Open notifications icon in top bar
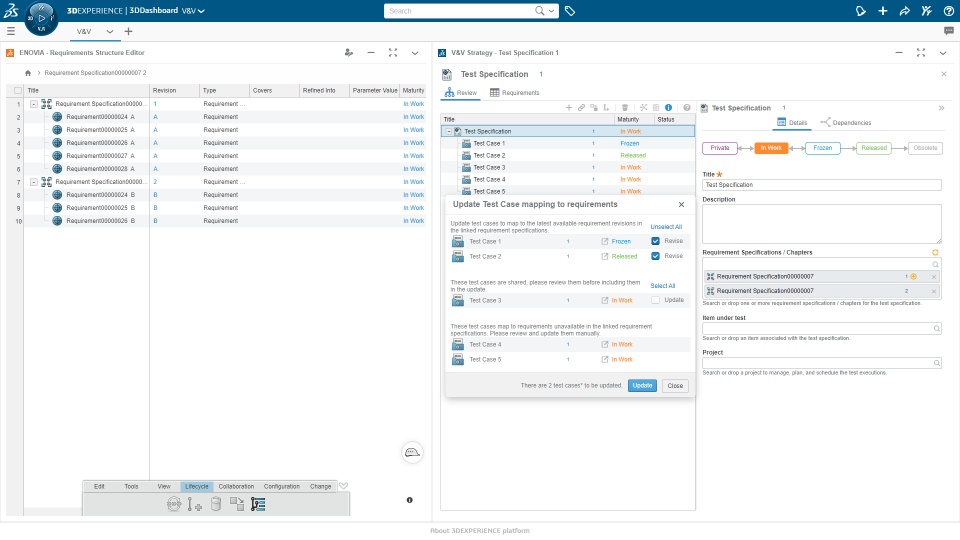This screenshot has width=960, height=540. click(860, 10)
